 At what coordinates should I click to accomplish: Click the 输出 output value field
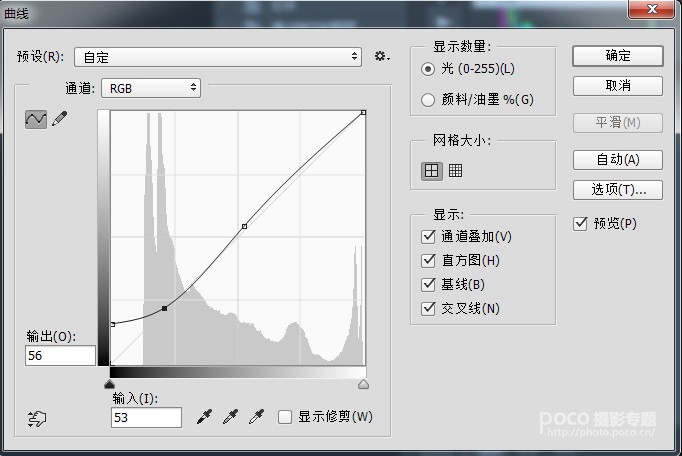point(60,355)
